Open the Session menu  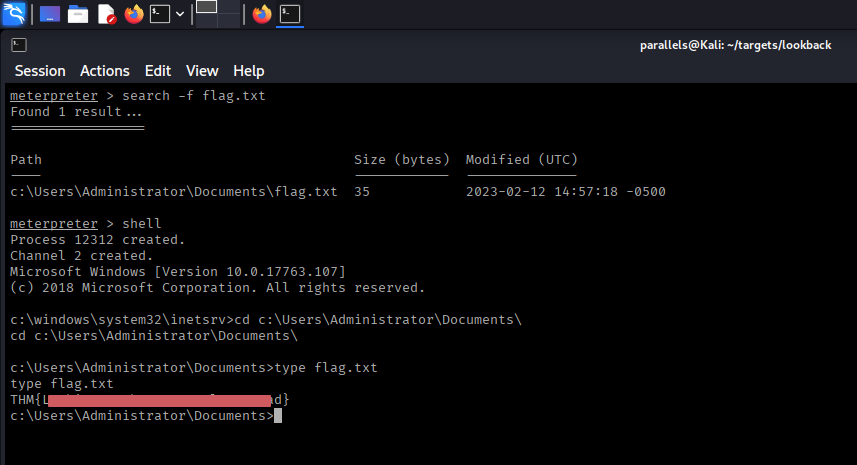coord(40,71)
